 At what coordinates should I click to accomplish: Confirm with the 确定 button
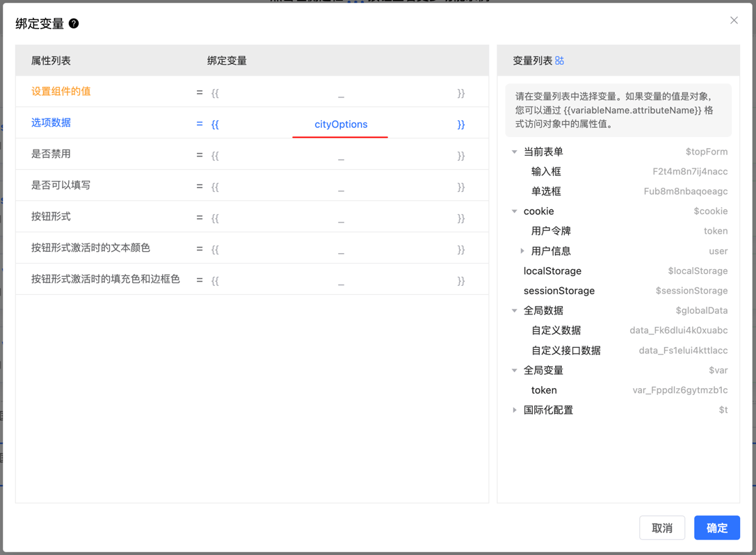[716, 528]
